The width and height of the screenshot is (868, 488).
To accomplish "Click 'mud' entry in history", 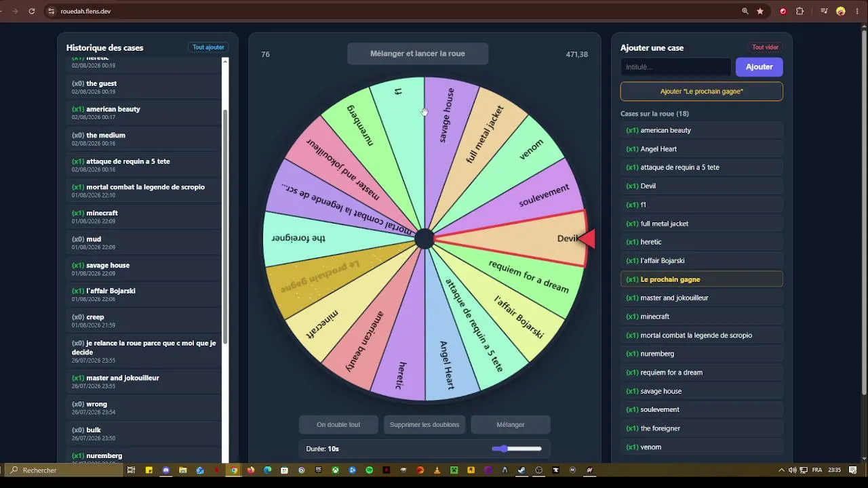I will [144, 243].
